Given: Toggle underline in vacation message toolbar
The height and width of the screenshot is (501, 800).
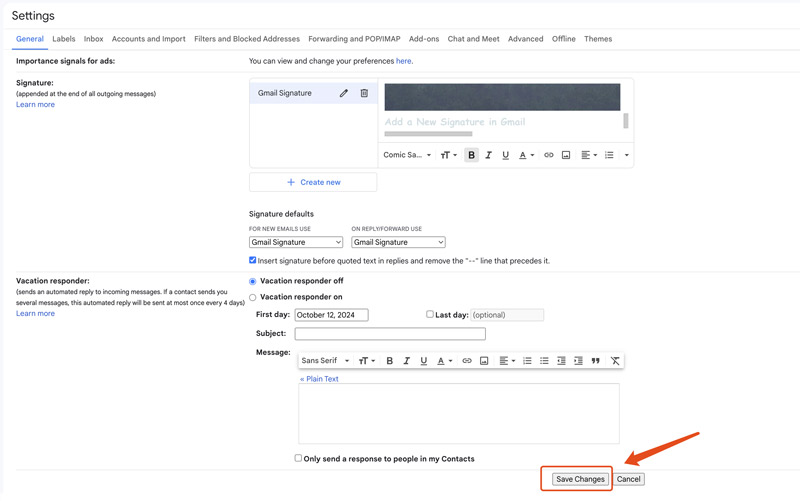Looking at the screenshot, I should pos(423,361).
